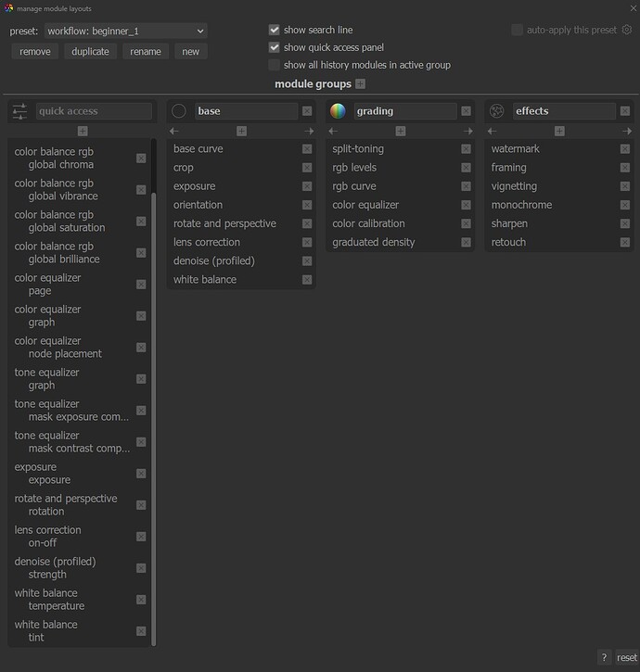640x672 pixels.
Task: Edit the base group name field
Action: pos(246,111)
